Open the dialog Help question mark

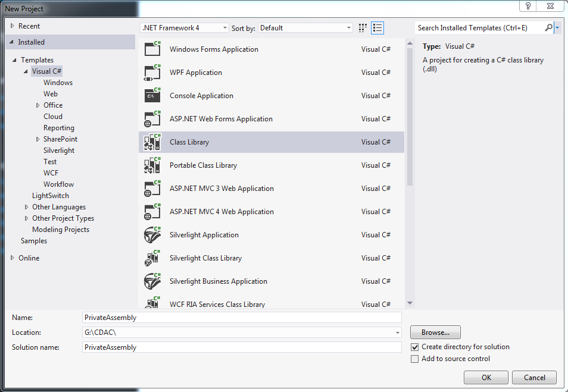[528, 6]
